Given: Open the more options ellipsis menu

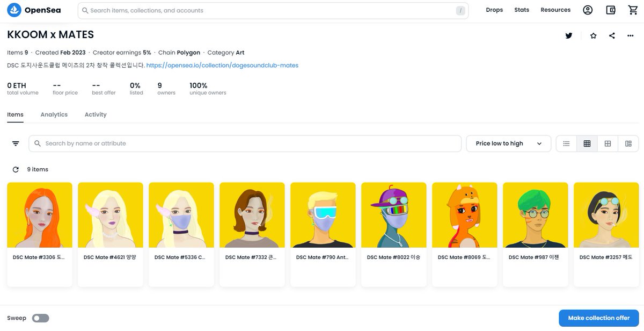Looking at the screenshot, I should (630, 35).
